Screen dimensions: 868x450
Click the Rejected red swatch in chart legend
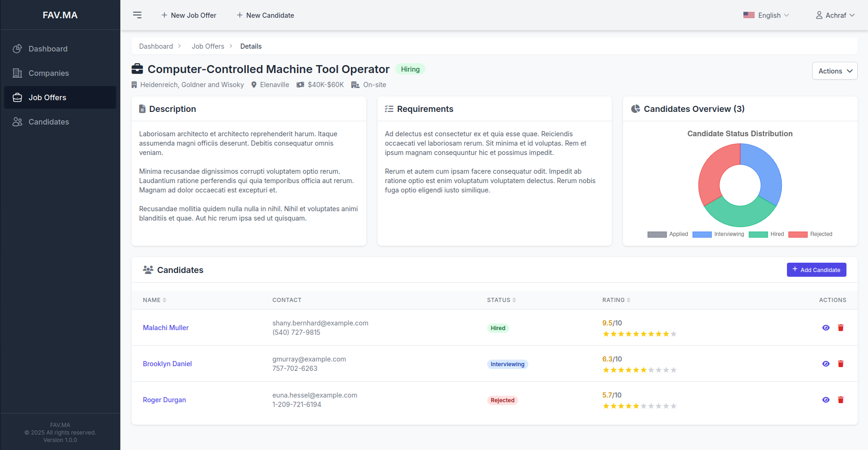click(x=798, y=234)
